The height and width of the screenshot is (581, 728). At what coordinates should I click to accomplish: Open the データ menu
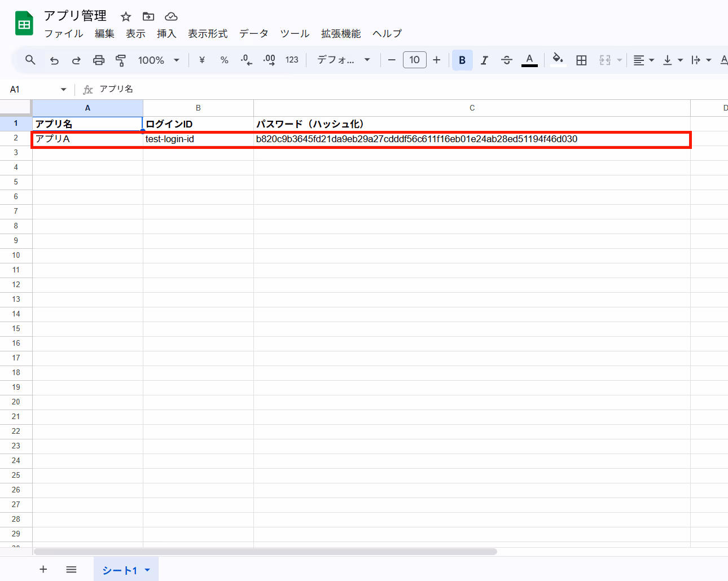coord(254,34)
